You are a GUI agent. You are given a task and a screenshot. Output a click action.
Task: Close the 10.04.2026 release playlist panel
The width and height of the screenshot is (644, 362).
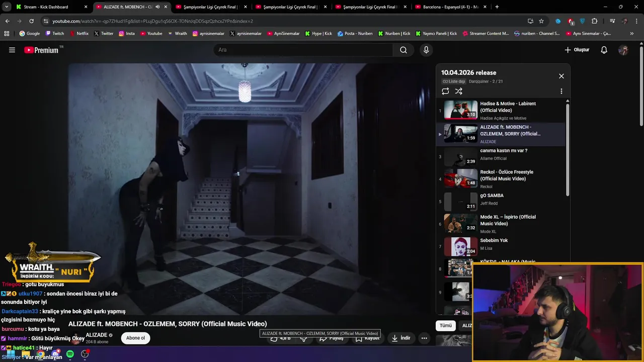click(x=561, y=76)
